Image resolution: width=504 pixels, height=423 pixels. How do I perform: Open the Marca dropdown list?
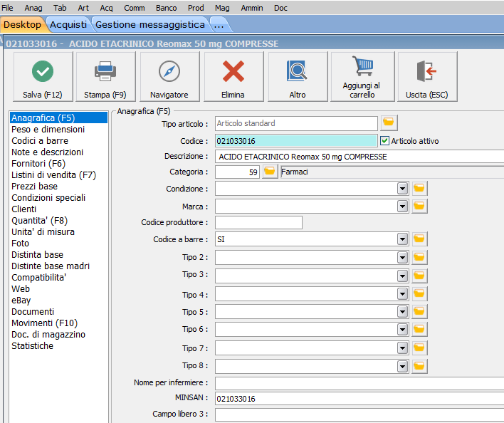(x=402, y=207)
